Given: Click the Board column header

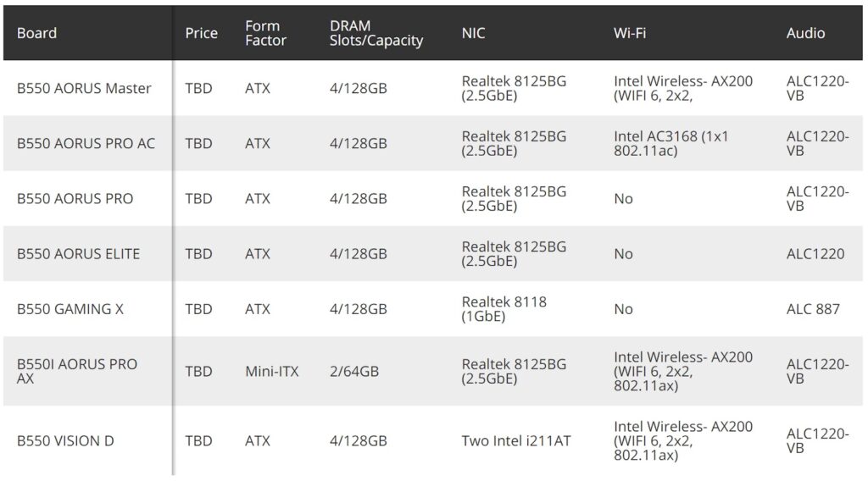Looking at the screenshot, I should pyautogui.click(x=36, y=33).
